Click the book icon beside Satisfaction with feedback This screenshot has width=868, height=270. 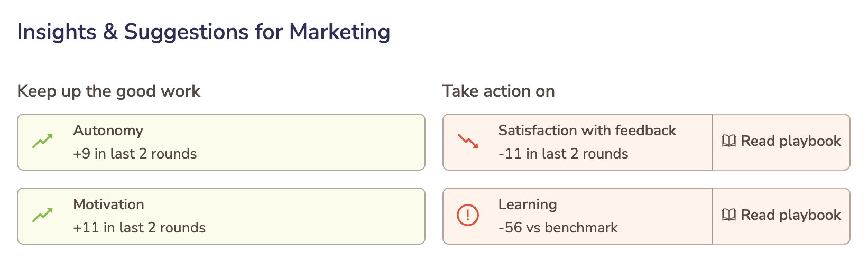point(729,142)
